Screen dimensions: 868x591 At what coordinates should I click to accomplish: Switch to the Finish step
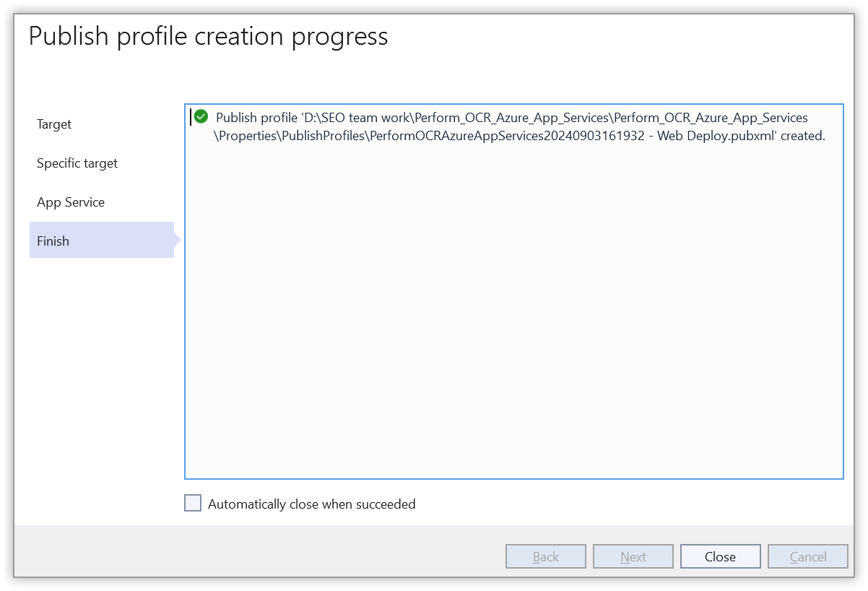tap(53, 240)
